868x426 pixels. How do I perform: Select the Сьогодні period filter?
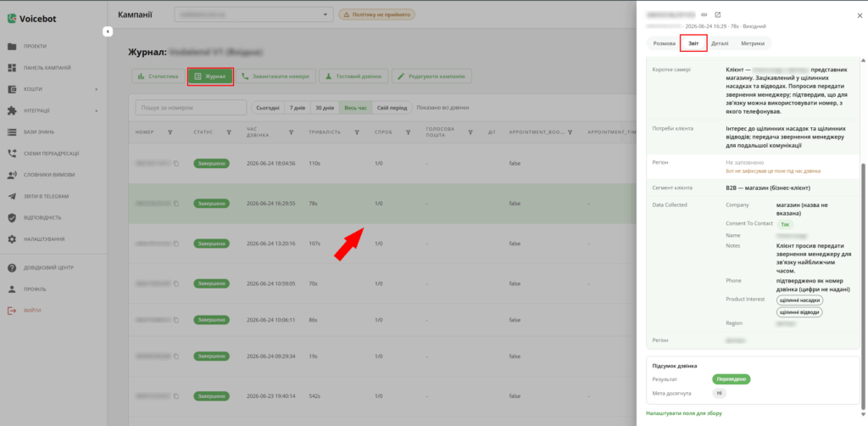pyautogui.click(x=268, y=108)
